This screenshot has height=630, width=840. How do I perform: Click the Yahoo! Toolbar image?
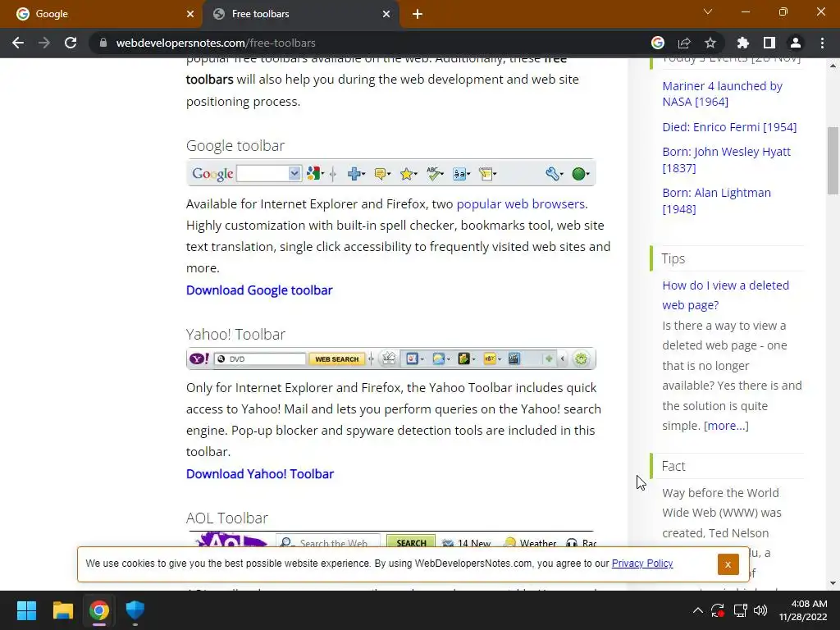pos(390,358)
